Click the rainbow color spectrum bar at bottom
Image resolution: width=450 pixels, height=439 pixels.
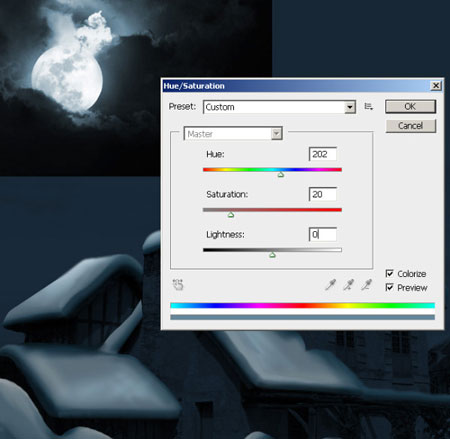[302, 305]
